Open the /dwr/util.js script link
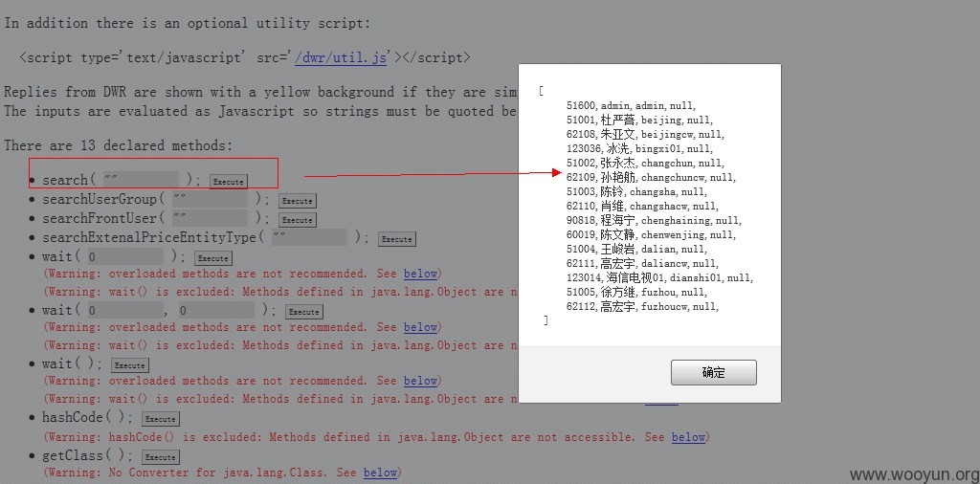Image resolution: width=980 pixels, height=484 pixels. pos(342,58)
